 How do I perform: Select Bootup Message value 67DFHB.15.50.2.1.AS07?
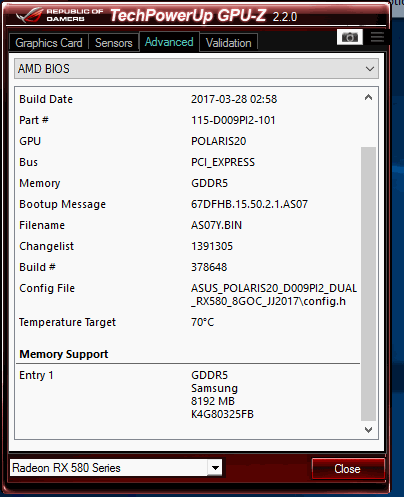click(x=249, y=204)
